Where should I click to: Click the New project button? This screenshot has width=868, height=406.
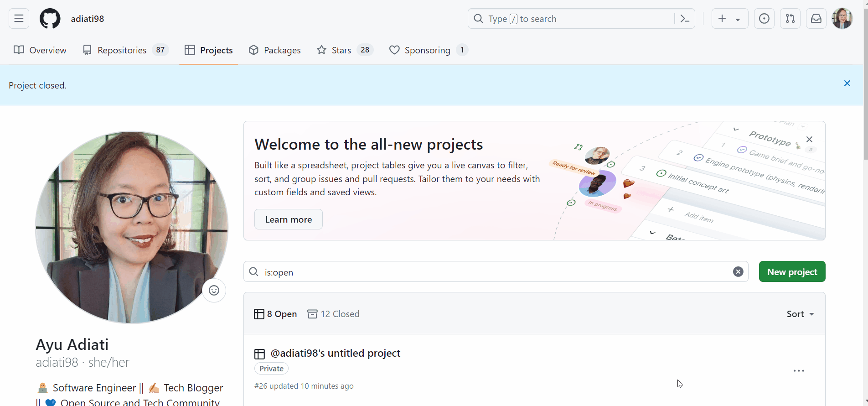pos(792,271)
